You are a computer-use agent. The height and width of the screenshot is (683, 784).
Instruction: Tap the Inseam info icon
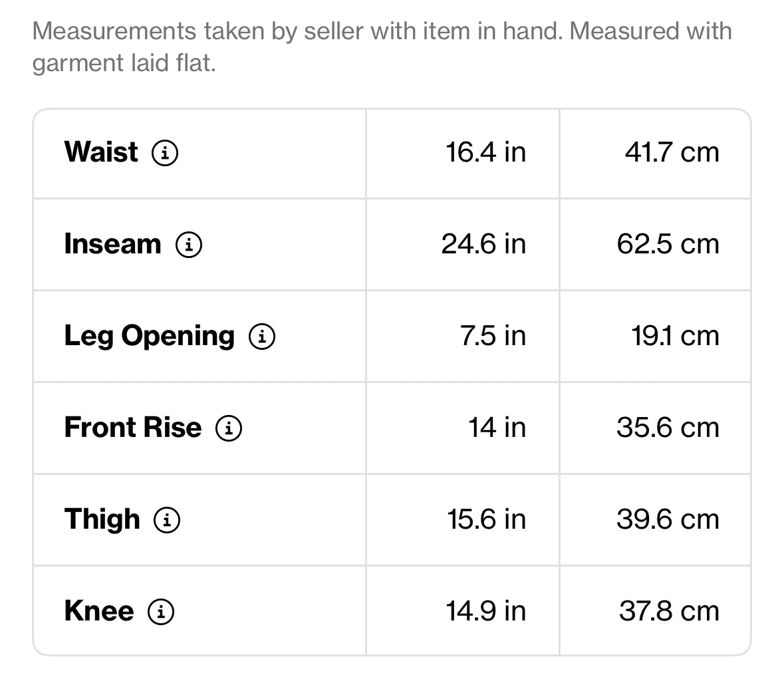click(x=189, y=245)
